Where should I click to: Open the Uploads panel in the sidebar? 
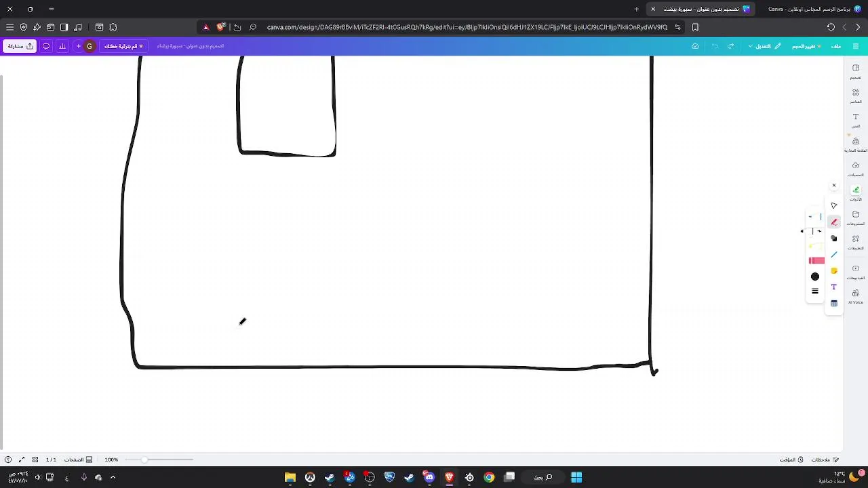coord(856,169)
